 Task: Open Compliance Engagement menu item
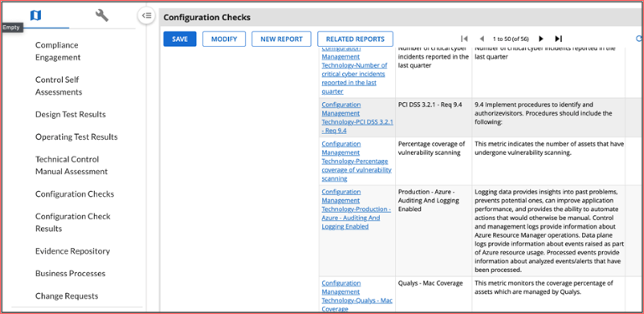click(58, 51)
